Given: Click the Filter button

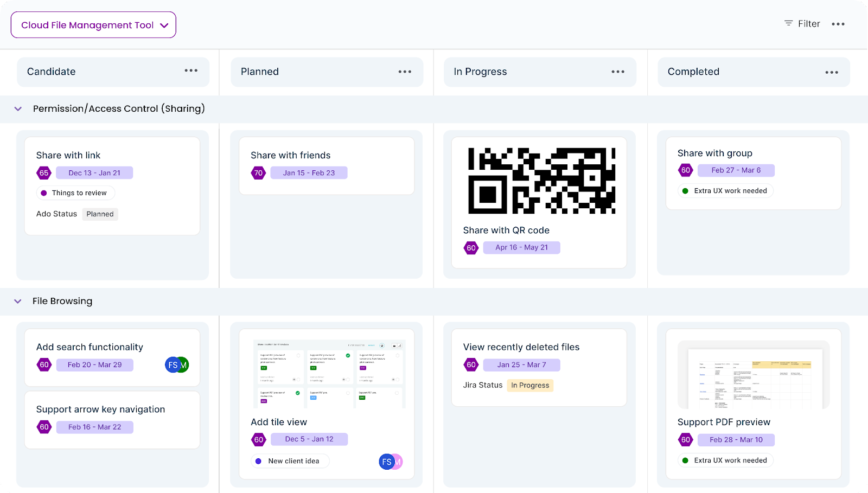Looking at the screenshot, I should (x=802, y=23).
